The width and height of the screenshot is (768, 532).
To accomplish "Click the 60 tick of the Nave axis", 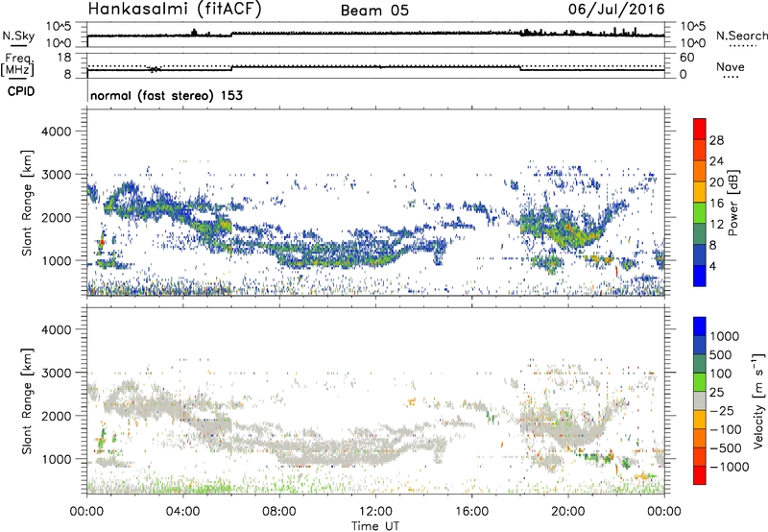I will pos(687,58).
